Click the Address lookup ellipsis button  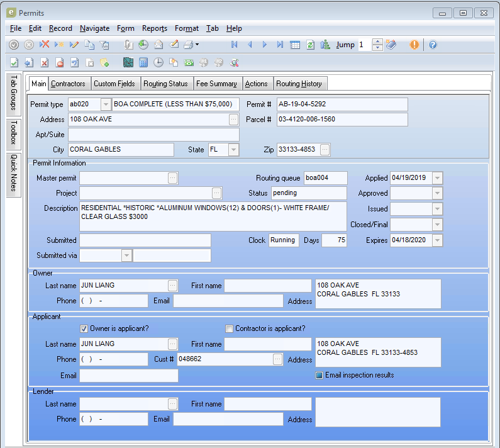tap(233, 120)
